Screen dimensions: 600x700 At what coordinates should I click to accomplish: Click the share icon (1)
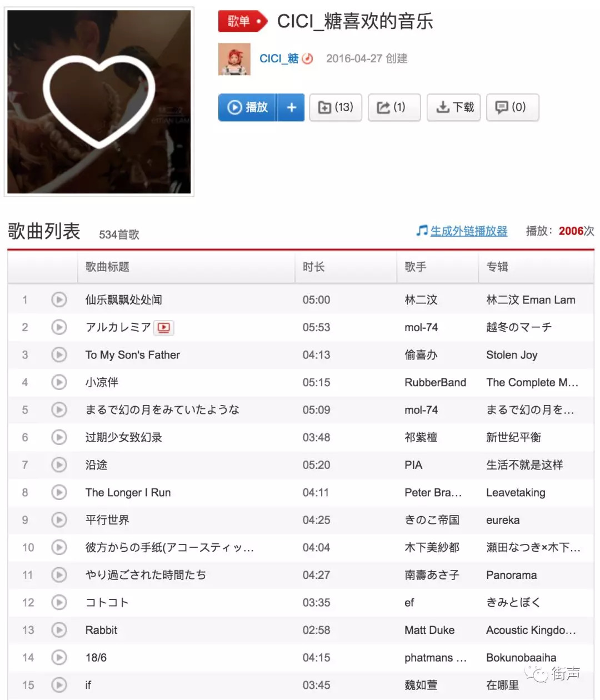pyautogui.click(x=394, y=107)
